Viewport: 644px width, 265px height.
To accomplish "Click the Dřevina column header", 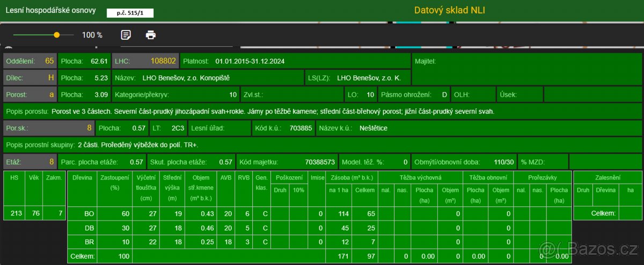I will (x=82, y=188).
